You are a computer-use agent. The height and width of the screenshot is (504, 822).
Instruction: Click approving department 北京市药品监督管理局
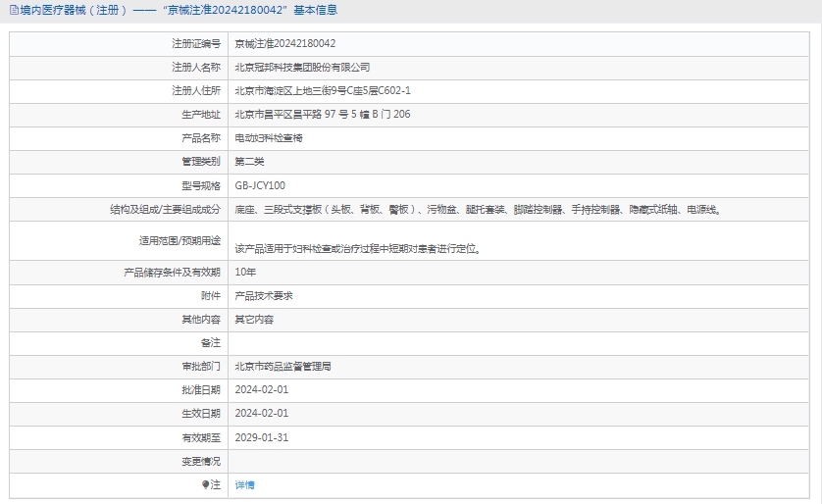click(283, 366)
